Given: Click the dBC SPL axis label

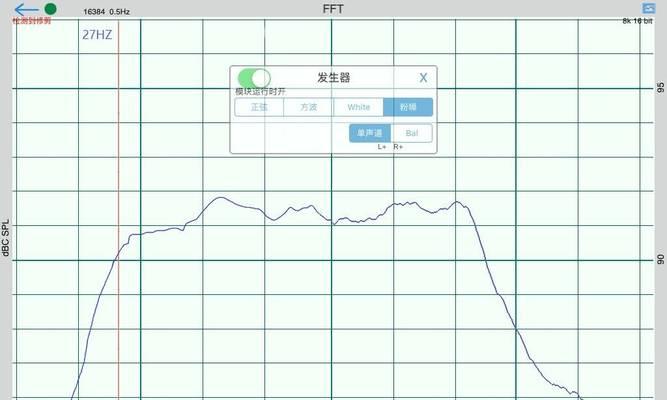Looking at the screenshot, I should tap(5, 238).
